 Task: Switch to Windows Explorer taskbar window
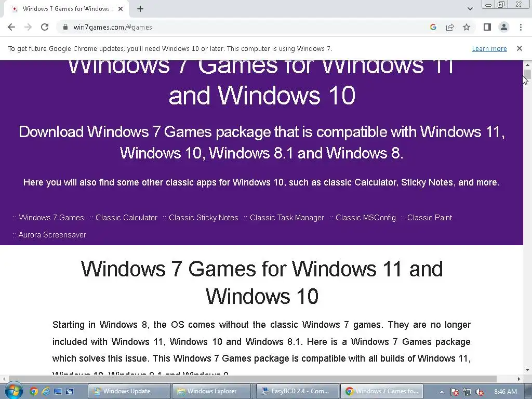tap(211, 391)
